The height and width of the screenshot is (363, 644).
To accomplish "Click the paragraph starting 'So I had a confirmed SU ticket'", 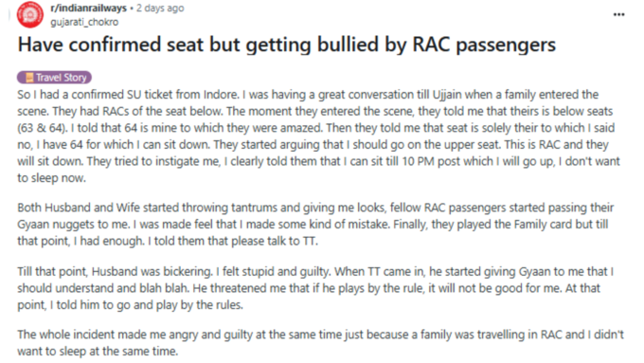I will (x=318, y=136).
